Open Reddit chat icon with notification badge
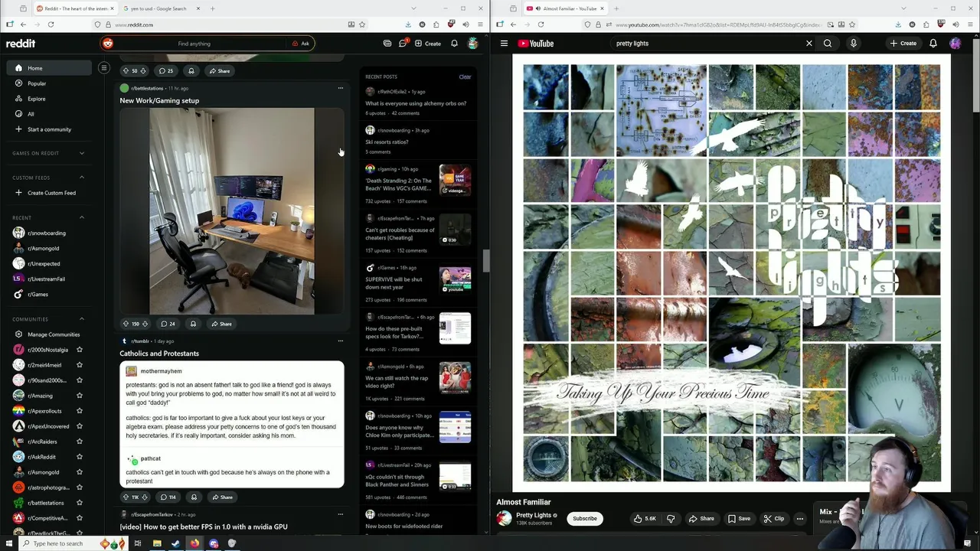 pos(403,44)
